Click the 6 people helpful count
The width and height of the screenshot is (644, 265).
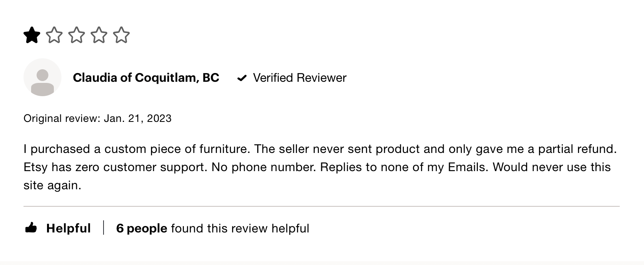click(x=141, y=228)
